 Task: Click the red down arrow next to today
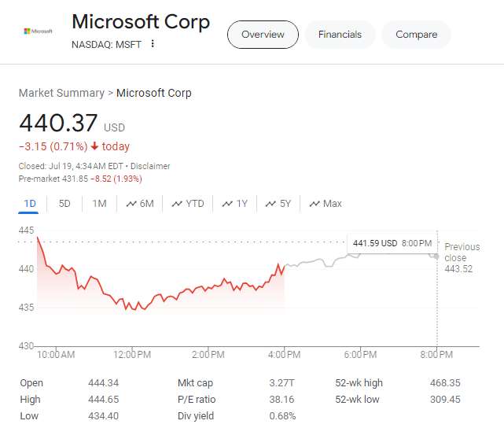pos(94,146)
